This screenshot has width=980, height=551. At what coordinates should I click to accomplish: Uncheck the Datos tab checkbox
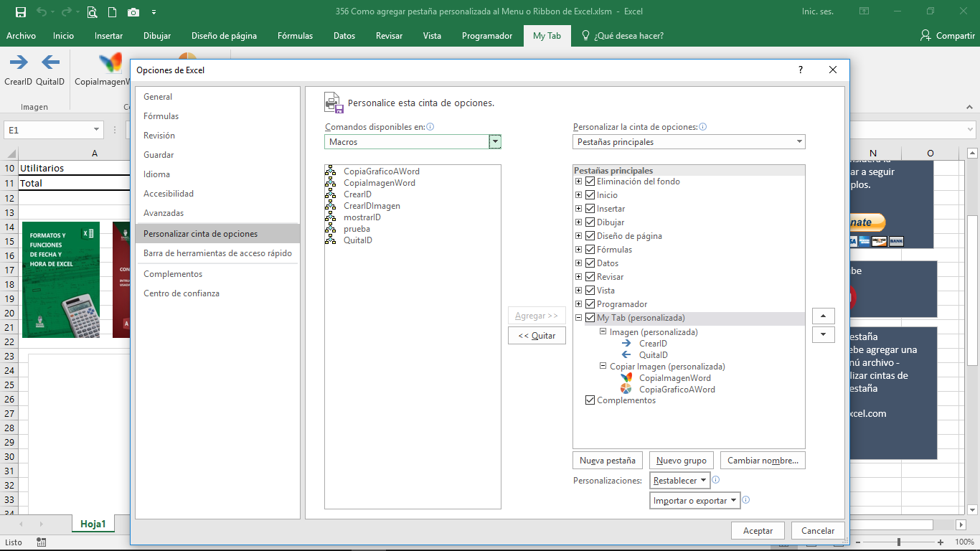(590, 263)
